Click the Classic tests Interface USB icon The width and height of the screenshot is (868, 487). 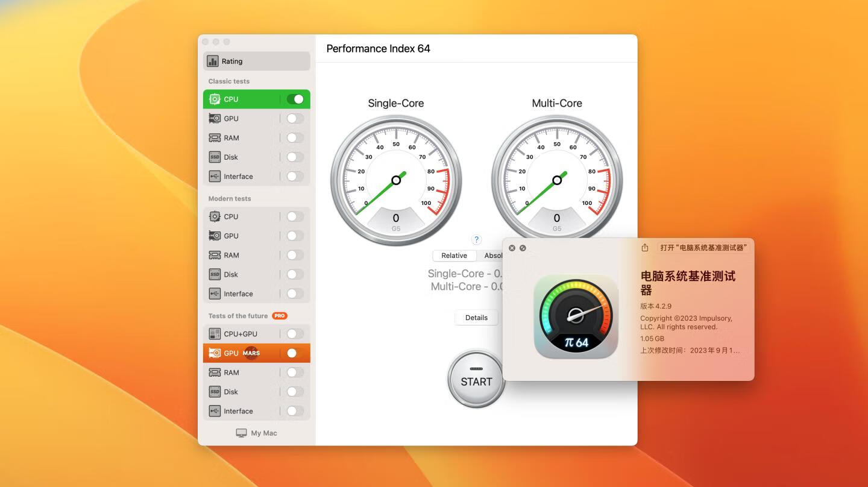point(215,176)
